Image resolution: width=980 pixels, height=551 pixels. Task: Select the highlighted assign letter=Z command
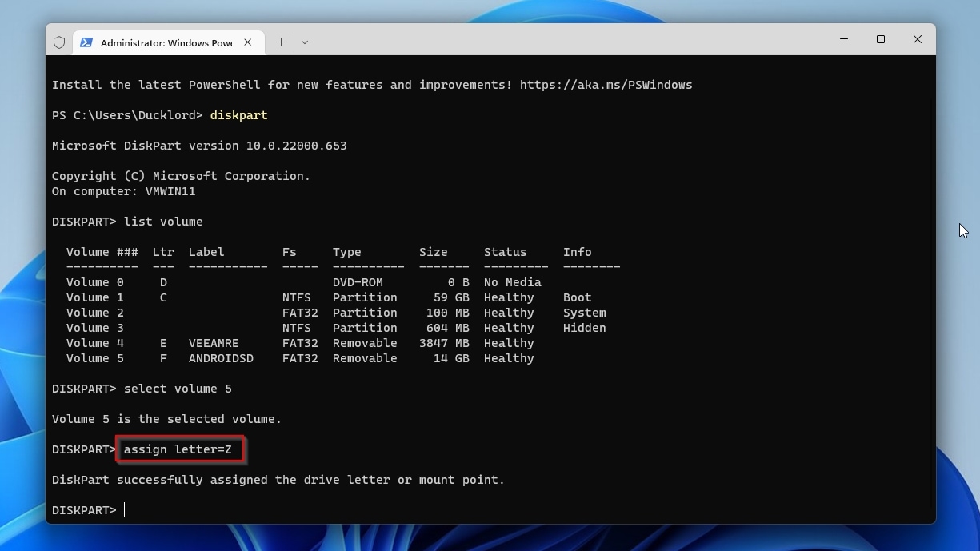point(179,449)
